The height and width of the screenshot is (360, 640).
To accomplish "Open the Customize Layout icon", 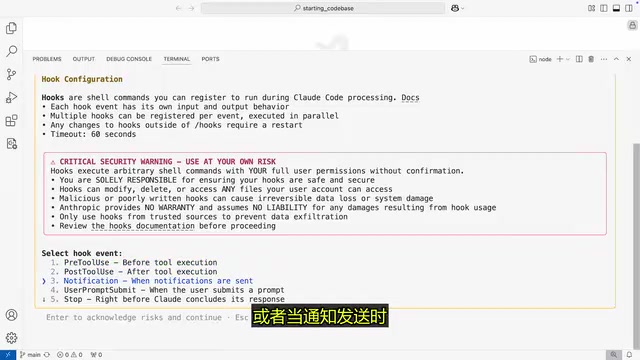I will click(591, 8).
